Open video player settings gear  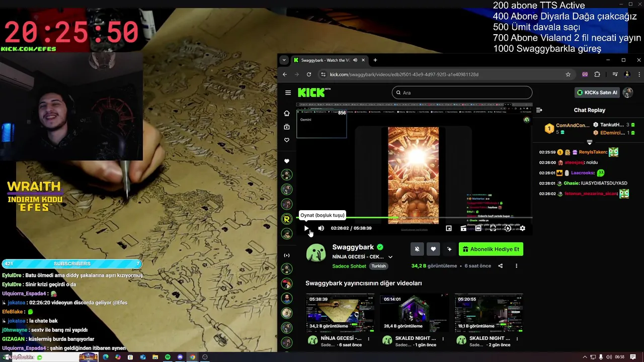point(522,228)
